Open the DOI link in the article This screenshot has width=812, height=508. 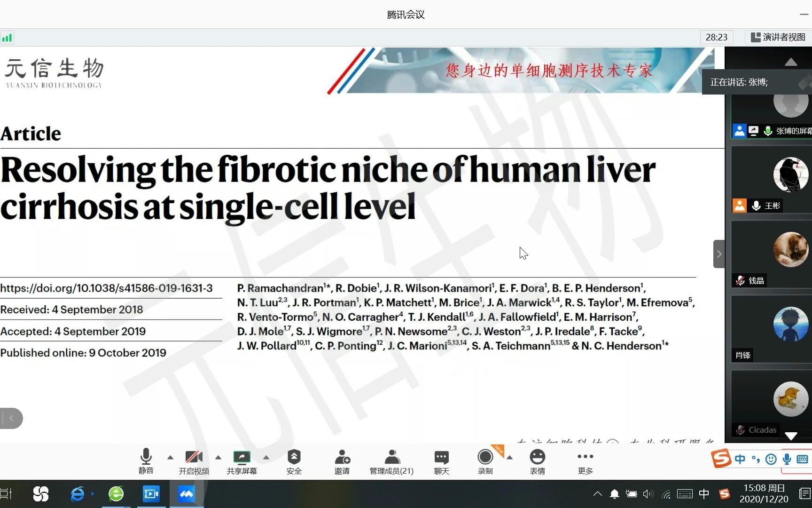107,288
